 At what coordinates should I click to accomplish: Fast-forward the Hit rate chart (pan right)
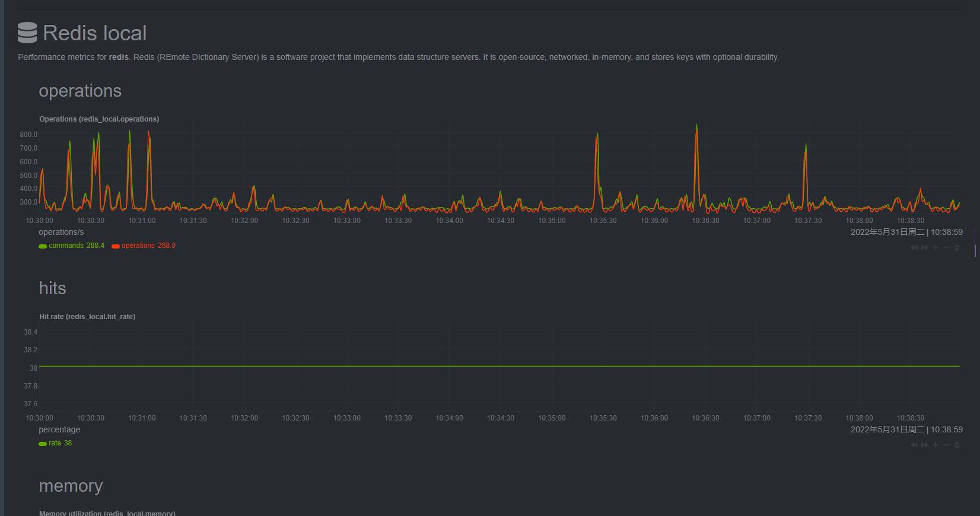(x=925, y=445)
